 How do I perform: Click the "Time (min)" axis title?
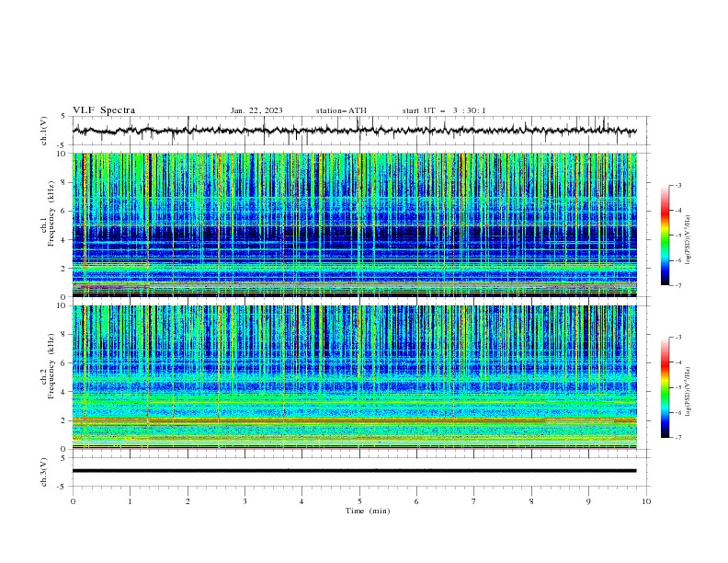click(x=368, y=511)
